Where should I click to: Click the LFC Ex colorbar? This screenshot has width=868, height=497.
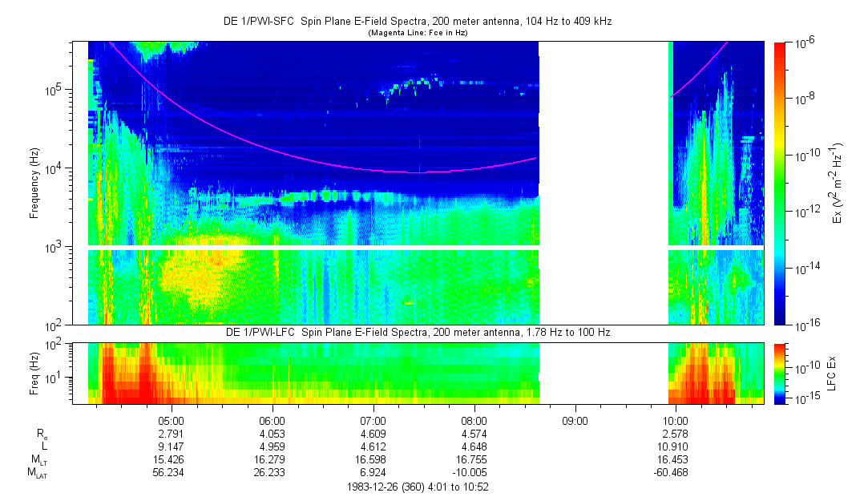pos(780,374)
